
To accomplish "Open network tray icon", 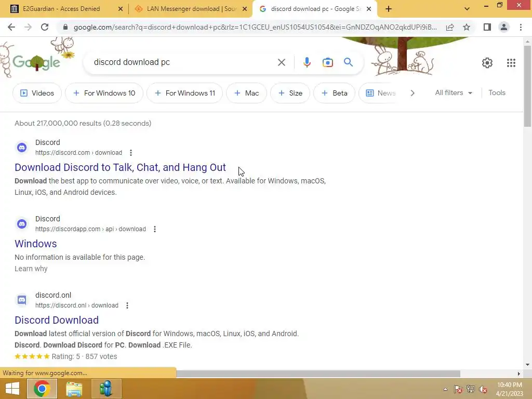I will coord(471,389).
